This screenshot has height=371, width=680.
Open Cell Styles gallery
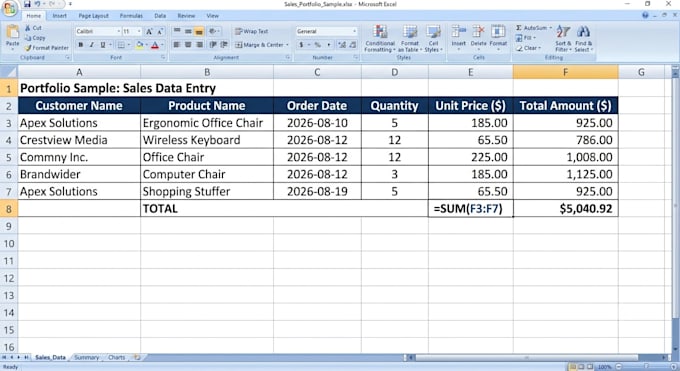coord(433,39)
